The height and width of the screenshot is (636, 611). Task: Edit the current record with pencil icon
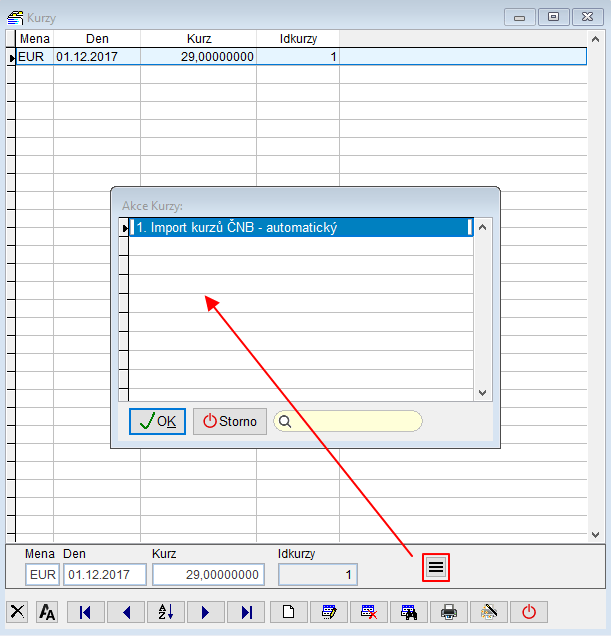329,612
